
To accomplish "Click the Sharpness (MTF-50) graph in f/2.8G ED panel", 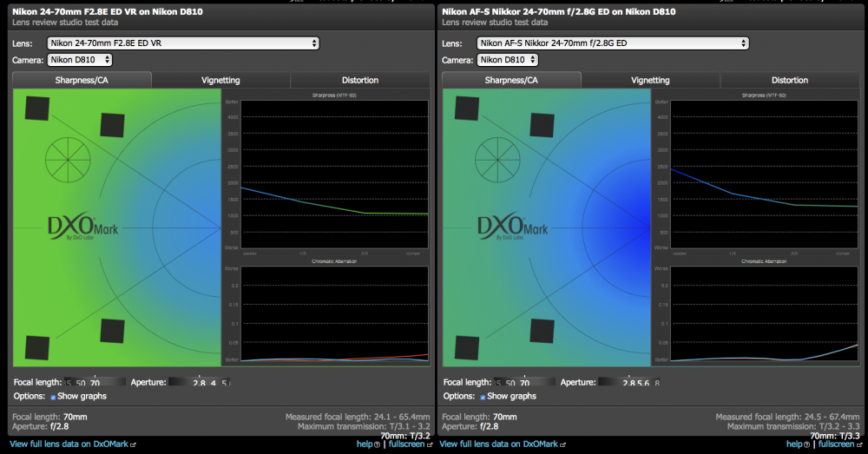I will [x=764, y=174].
